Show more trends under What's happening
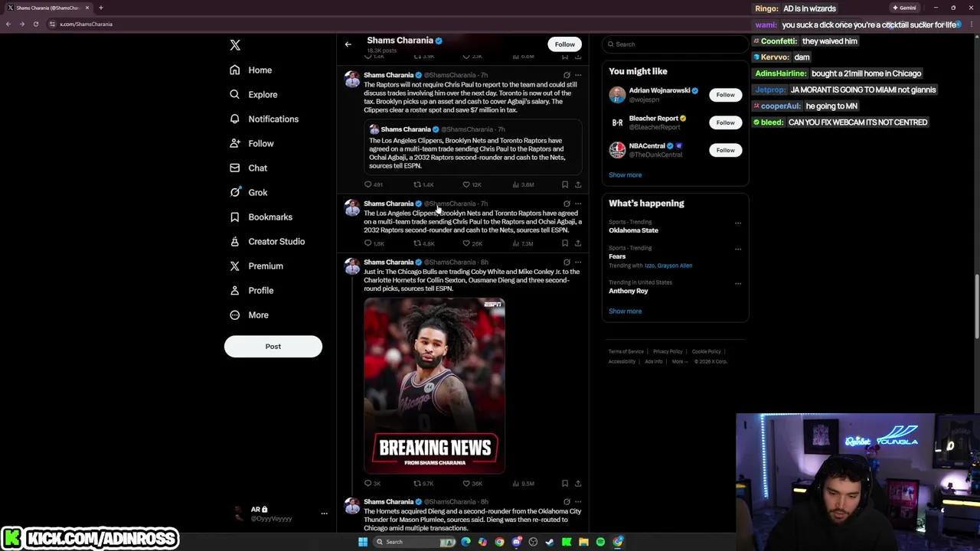The image size is (980, 551). pyautogui.click(x=625, y=311)
